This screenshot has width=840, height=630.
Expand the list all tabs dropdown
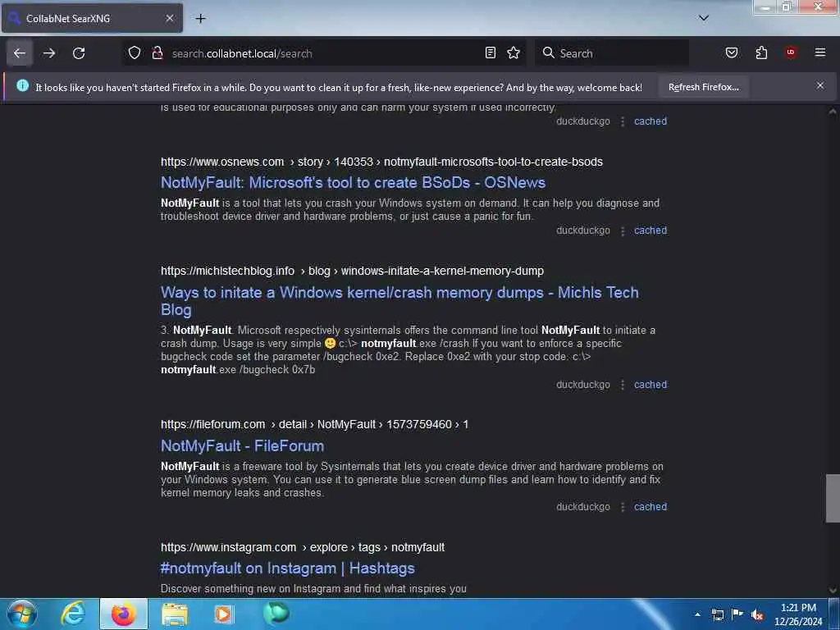(704, 18)
